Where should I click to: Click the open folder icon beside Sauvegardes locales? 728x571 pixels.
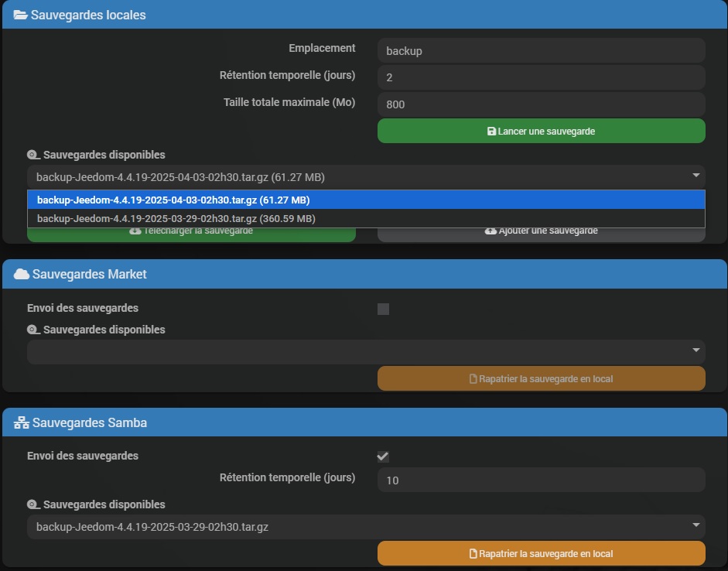(x=20, y=15)
